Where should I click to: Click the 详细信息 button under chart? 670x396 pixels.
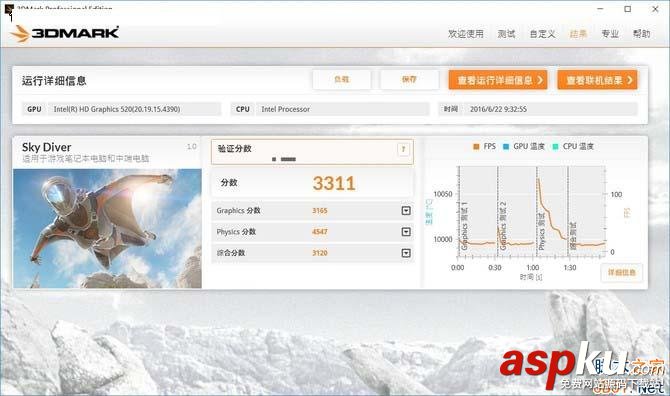(x=622, y=273)
